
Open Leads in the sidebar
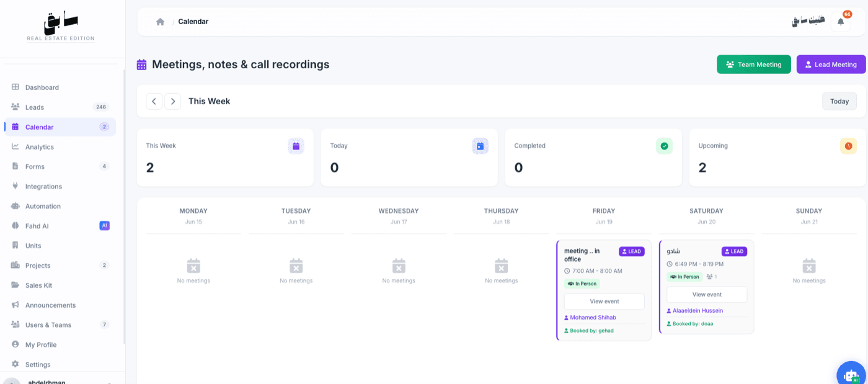[x=60, y=107]
